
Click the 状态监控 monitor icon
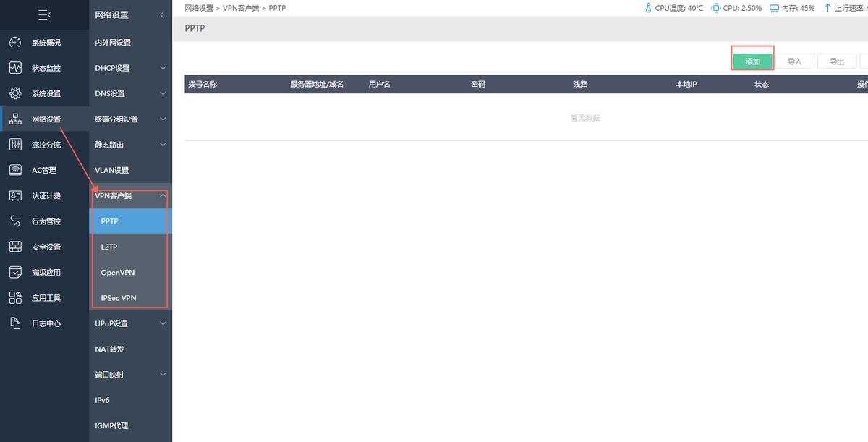tap(15, 68)
